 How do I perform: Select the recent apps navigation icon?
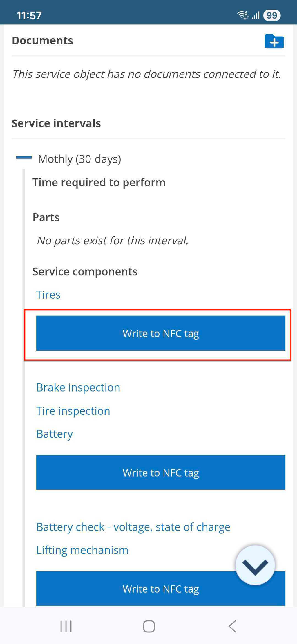(66, 626)
